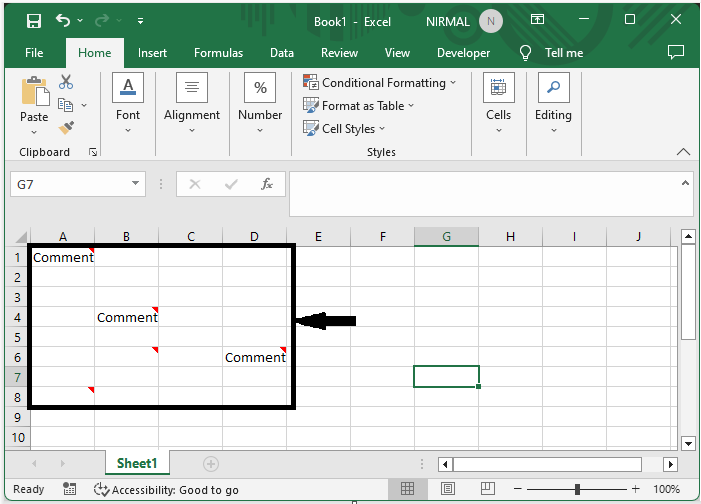Click the zoom out minus button
Screen dimensions: 701x504
(518, 489)
